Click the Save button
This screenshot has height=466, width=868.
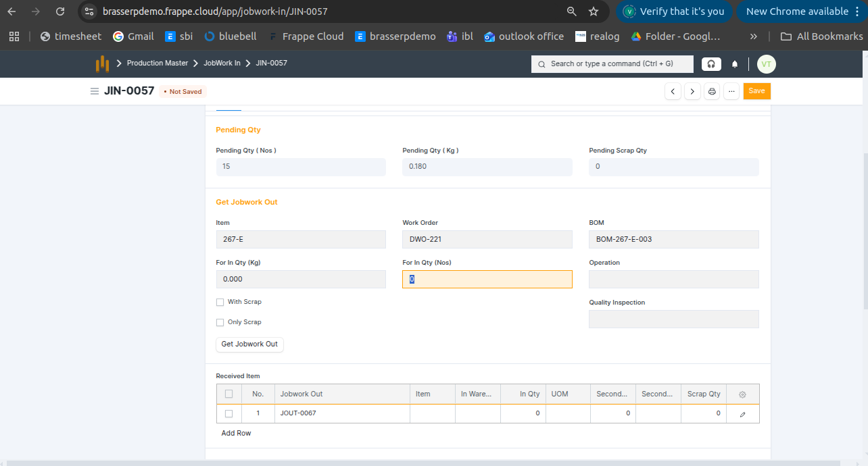pyautogui.click(x=756, y=91)
